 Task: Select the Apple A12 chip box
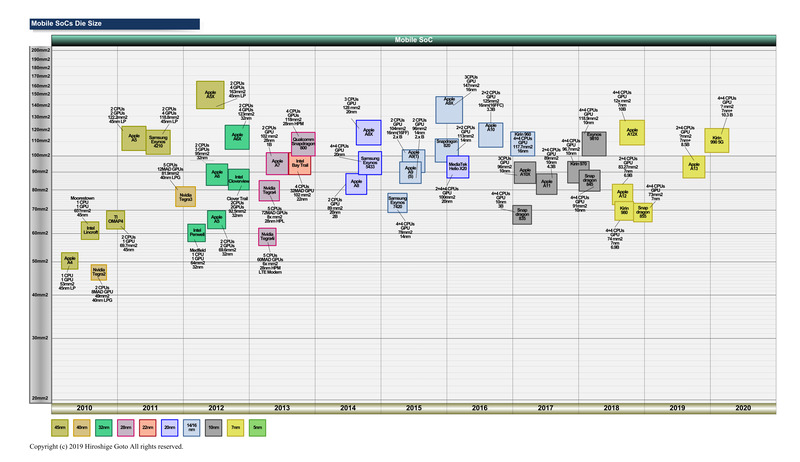(x=622, y=194)
